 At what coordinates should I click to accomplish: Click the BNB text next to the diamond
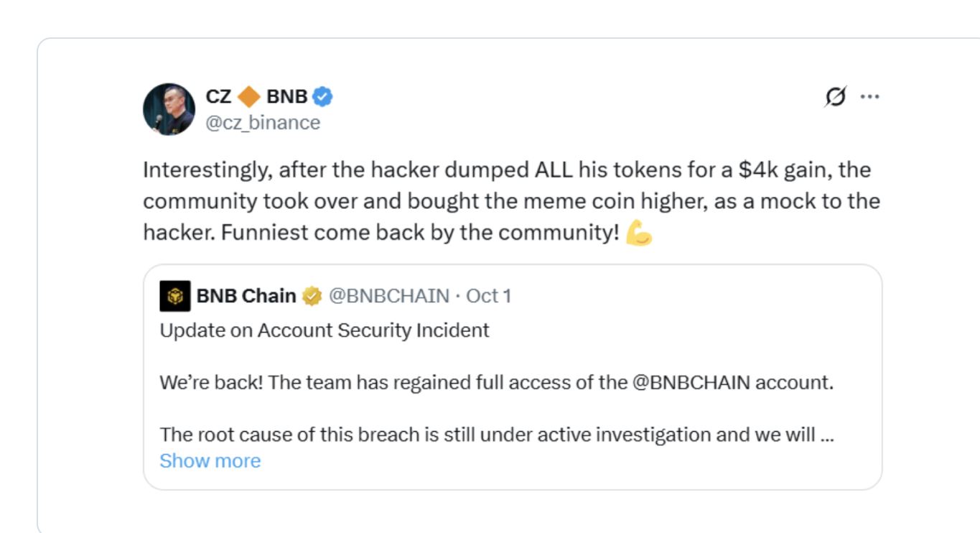click(286, 96)
